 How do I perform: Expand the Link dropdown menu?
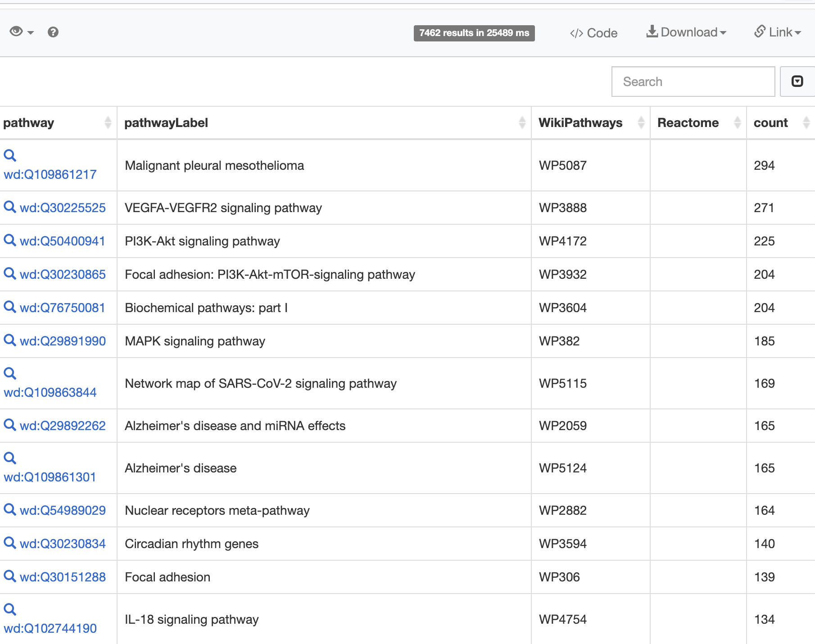pyautogui.click(x=778, y=32)
